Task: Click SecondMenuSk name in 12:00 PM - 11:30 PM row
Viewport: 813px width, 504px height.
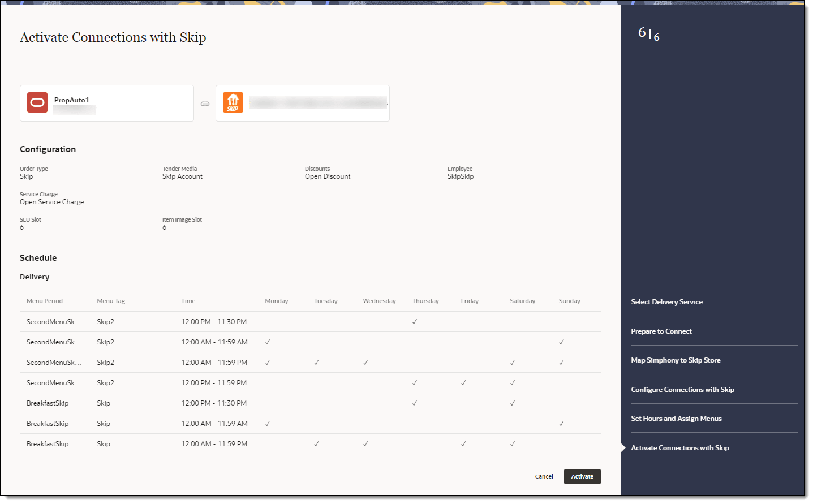Action: coord(54,322)
